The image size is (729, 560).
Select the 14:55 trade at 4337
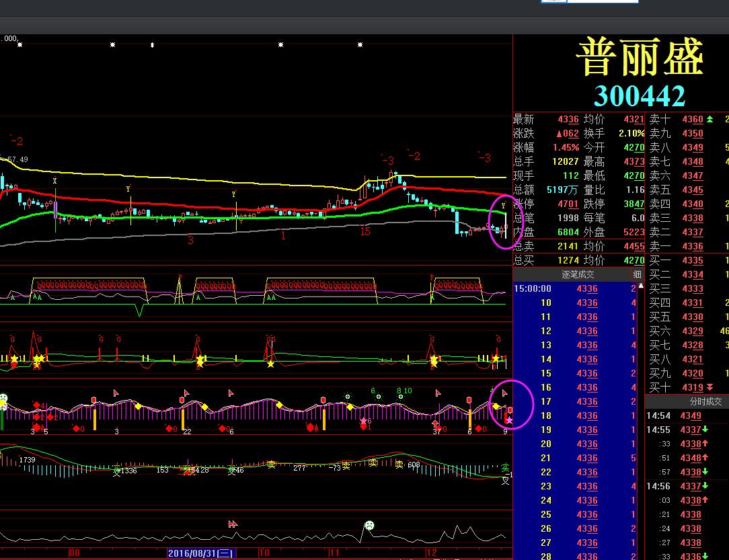(x=677, y=430)
